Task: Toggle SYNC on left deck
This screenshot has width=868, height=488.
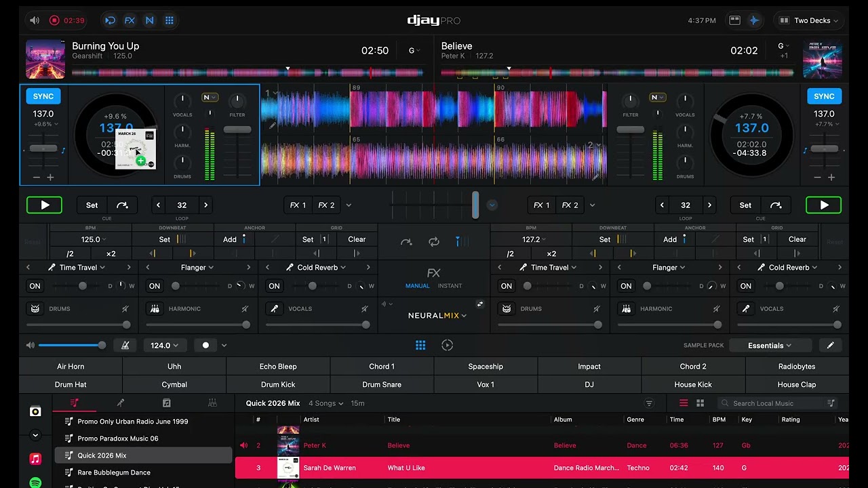Action: click(x=43, y=96)
